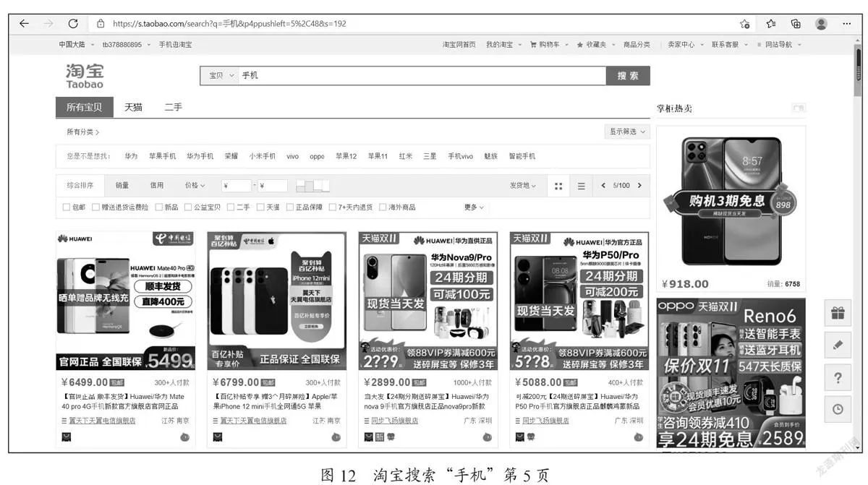868x485 pixels.
Task: Sort by 价格 dropdown
Action: click(x=195, y=186)
